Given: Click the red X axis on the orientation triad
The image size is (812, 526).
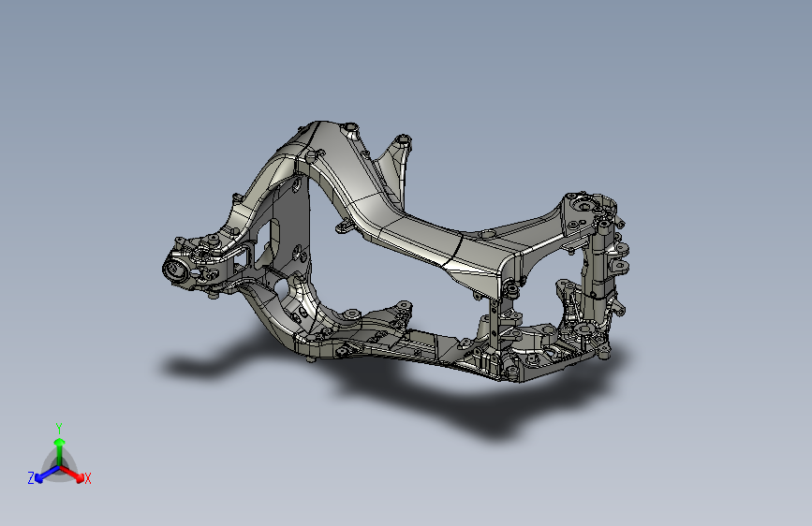Looking at the screenshot, I should (x=73, y=474).
